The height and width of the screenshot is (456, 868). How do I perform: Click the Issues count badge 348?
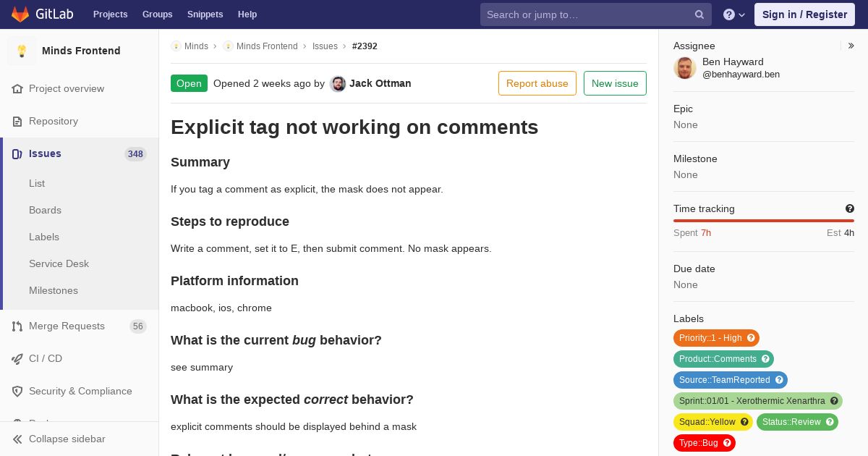pos(135,154)
